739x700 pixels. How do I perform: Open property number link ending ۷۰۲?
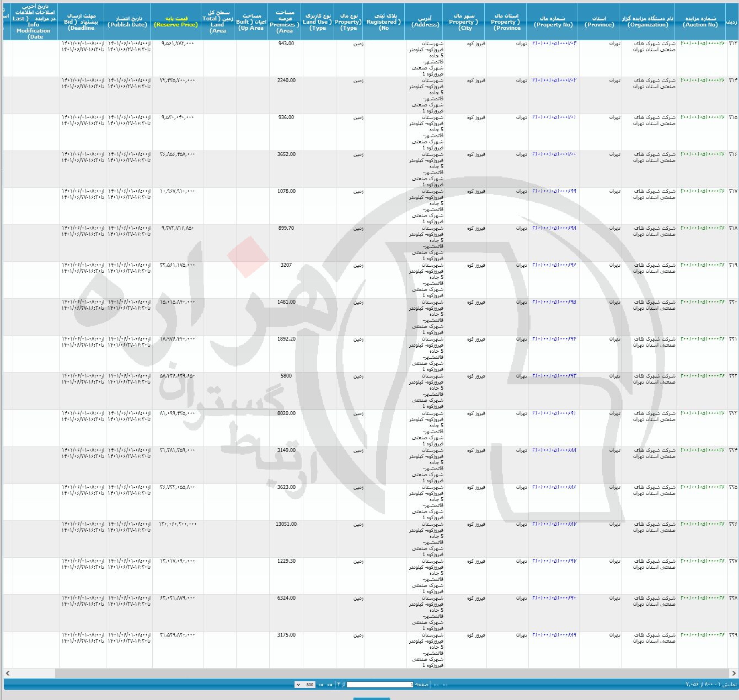(554, 80)
